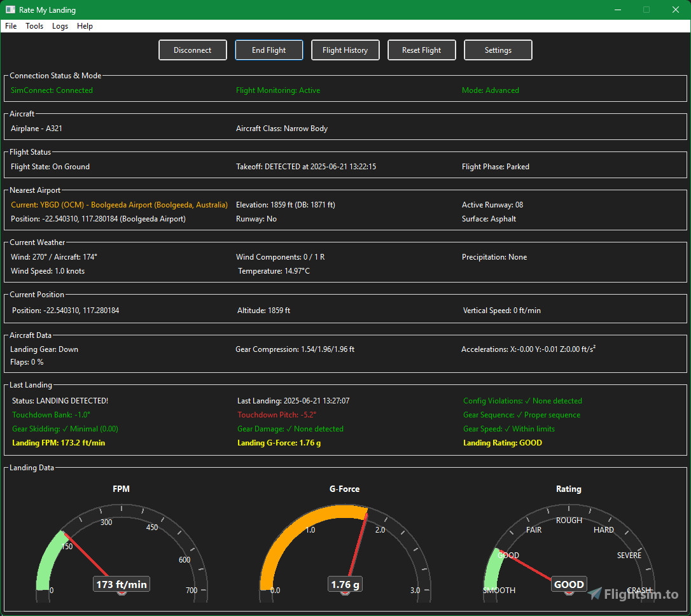Open the Logs menu
The width and height of the screenshot is (691, 616).
60,26
